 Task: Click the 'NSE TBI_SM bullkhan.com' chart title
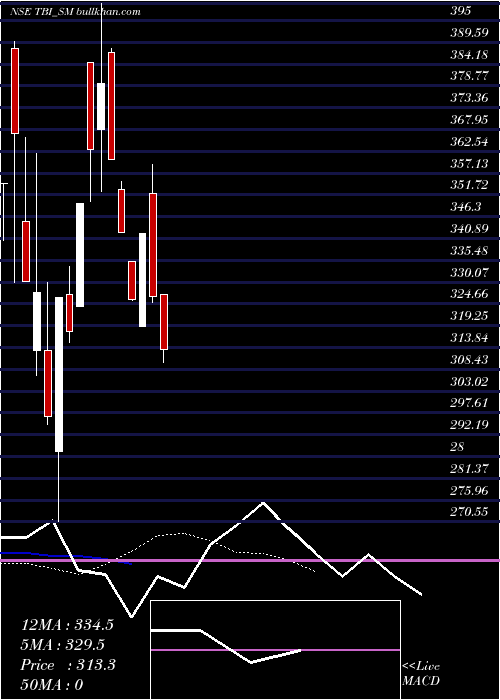tap(75, 12)
